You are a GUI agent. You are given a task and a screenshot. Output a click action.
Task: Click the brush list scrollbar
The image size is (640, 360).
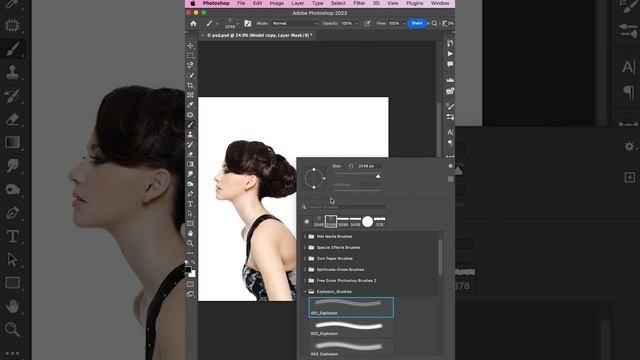pos(440,257)
